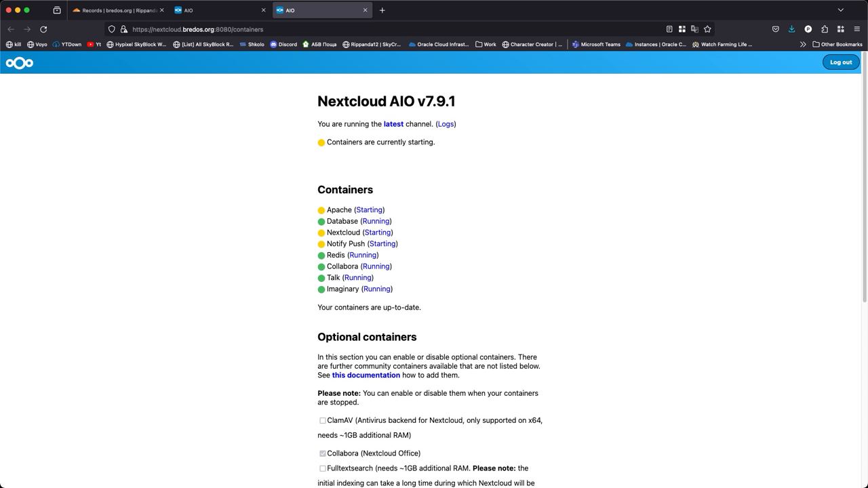
Task: Check the Fulltextsearch container option
Action: pos(323,468)
